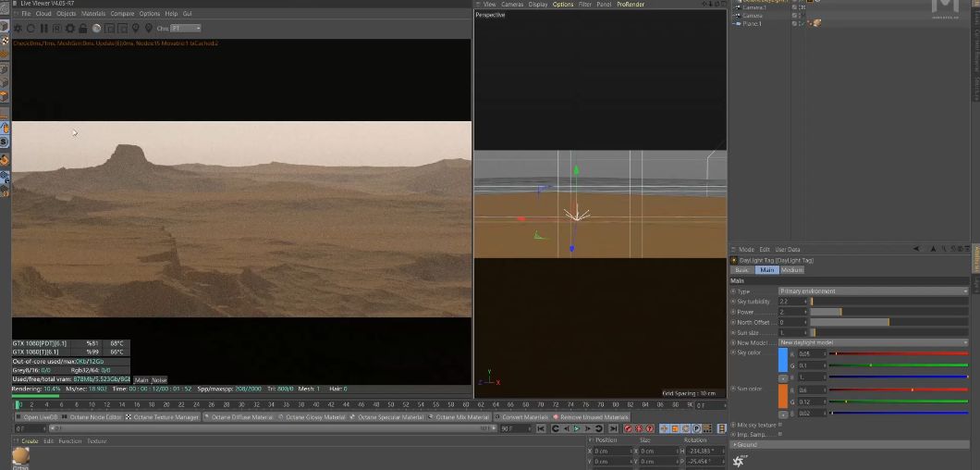Switch to the Medium tab
Image resolution: width=980 pixels, height=470 pixels.
[791, 270]
